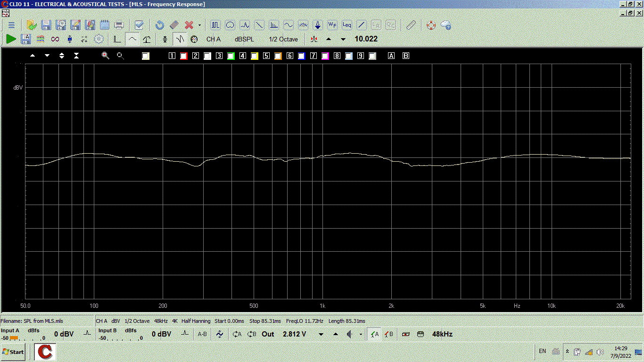Image resolution: width=644 pixels, height=362 pixels.
Task: Open the main hamburger menu
Action: pyautogui.click(x=11, y=25)
